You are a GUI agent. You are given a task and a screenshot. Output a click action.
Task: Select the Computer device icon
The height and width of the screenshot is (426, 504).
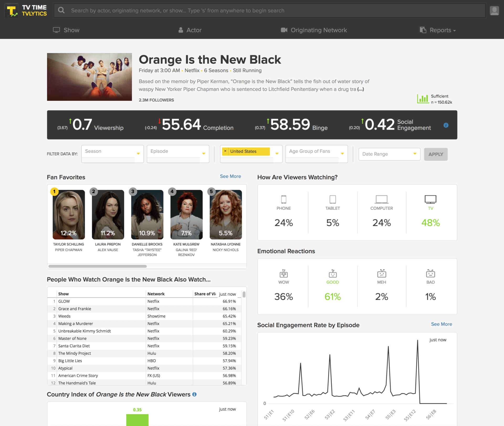[381, 199]
